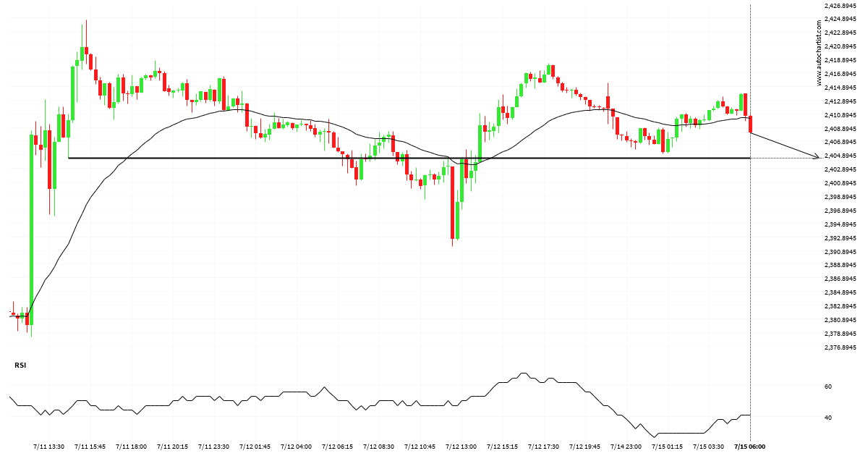Pick the 2,380.8945 price label
This screenshot has height=456, width=868.
click(x=840, y=321)
